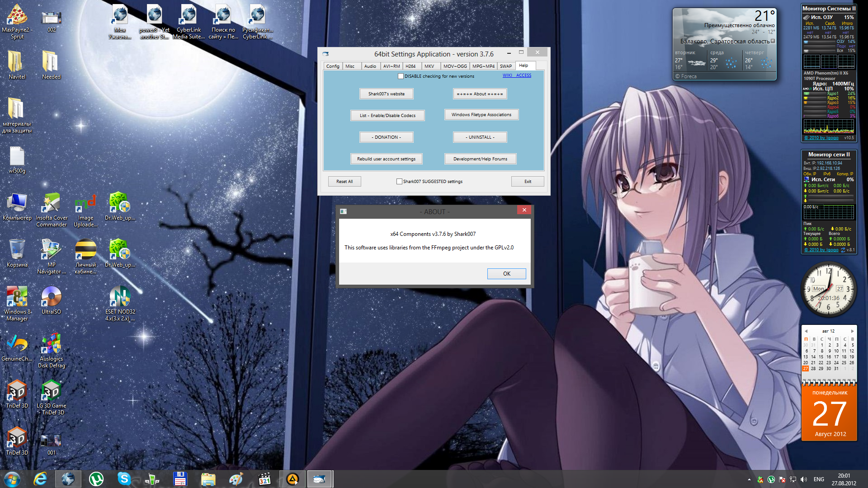Image resolution: width=868 pixels, height=488 pixels.
Task: Go to next month in calendar gadget
Action: tap(852, 331)
